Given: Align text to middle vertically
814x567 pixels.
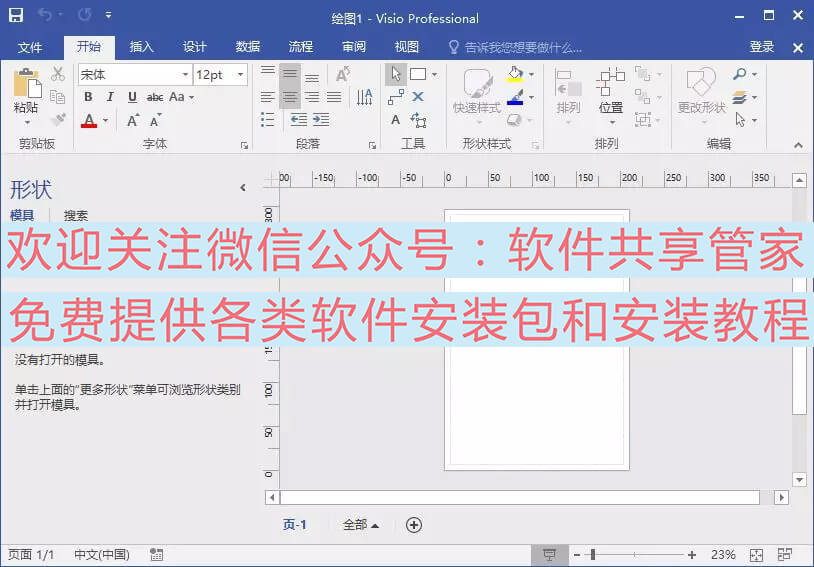Looking at the screenshot, I should coord(290,74).
